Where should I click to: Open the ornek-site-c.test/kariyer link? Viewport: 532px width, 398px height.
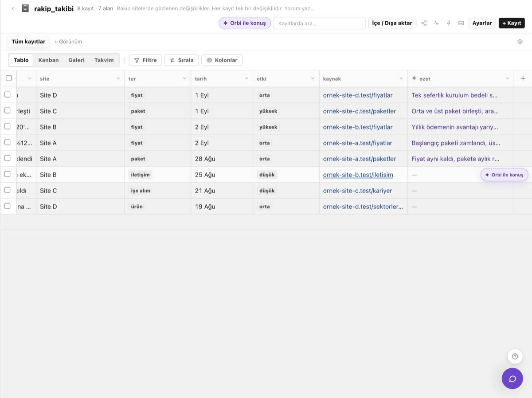coord(358,191)
